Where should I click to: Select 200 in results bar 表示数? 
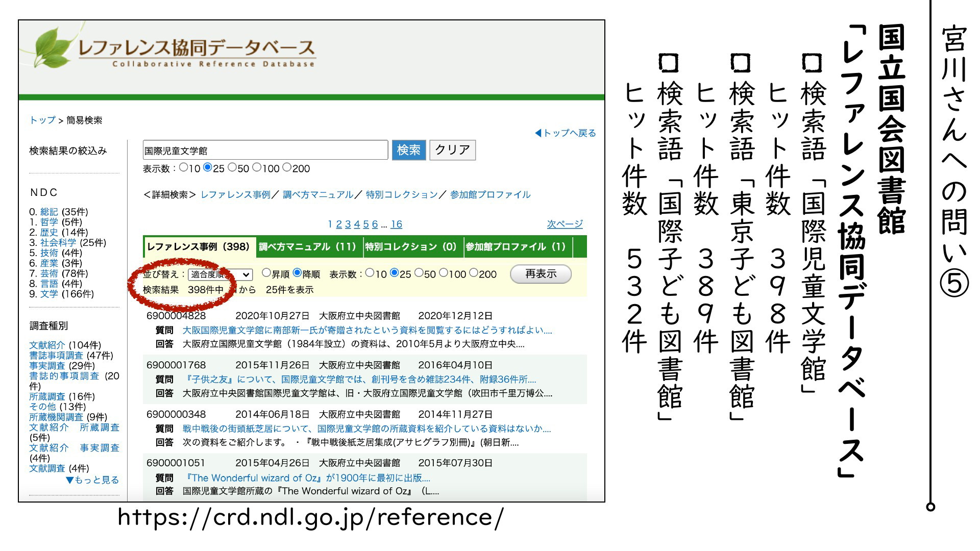pyautogui.click(x=473, y=273)
